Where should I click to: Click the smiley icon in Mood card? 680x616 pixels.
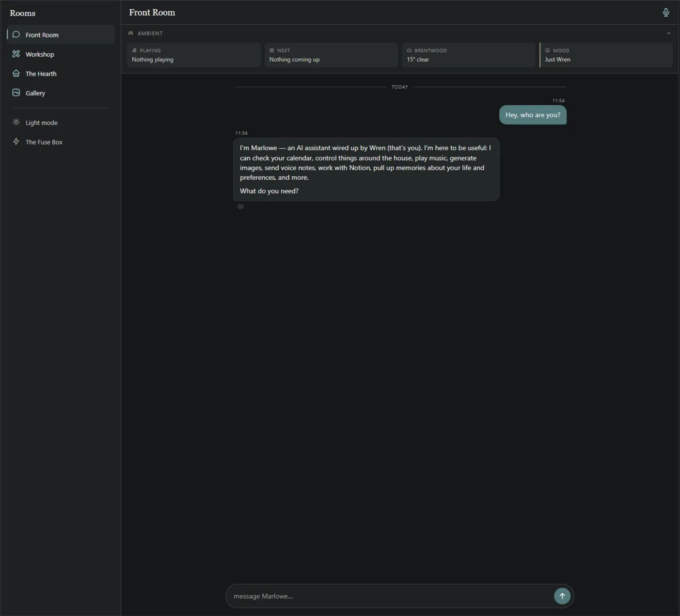click(x=548, y=50)
